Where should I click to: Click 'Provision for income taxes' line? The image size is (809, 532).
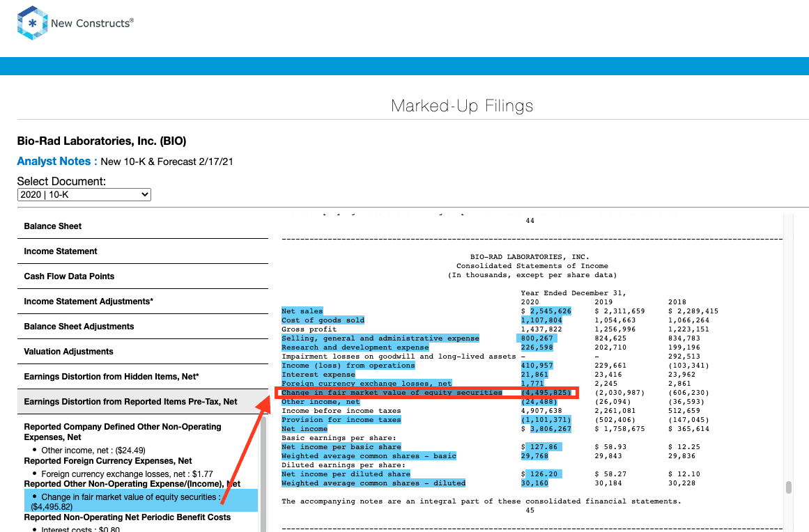[341, 420]
